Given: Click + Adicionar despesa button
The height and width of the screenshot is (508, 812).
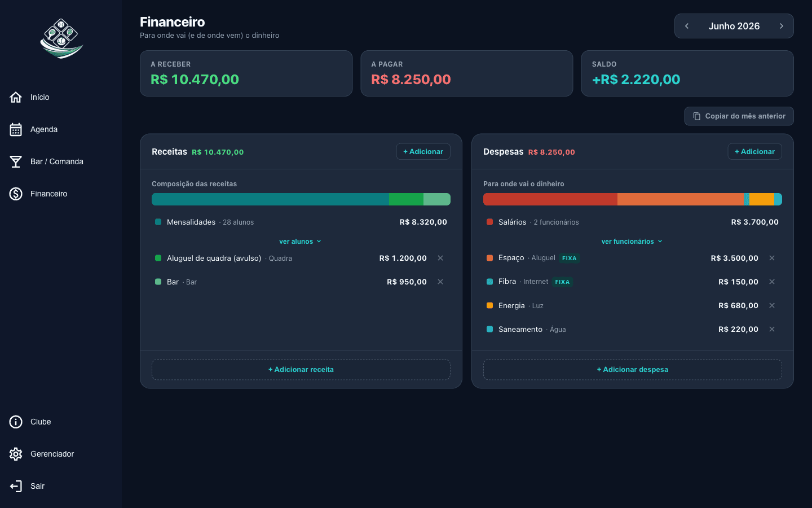Looking at the screenshot, I should (633, 370).
